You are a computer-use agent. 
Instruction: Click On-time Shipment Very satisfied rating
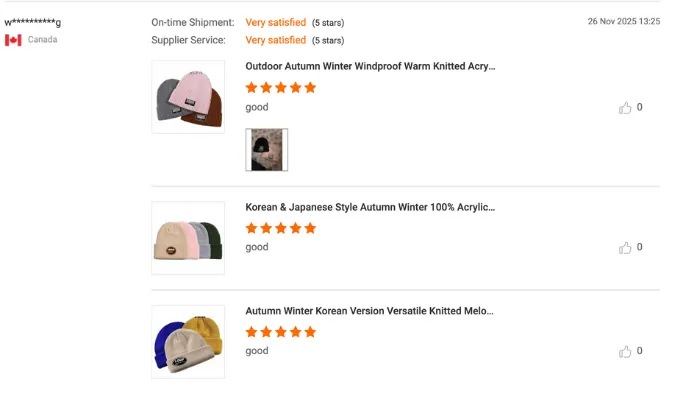[276, 22]
